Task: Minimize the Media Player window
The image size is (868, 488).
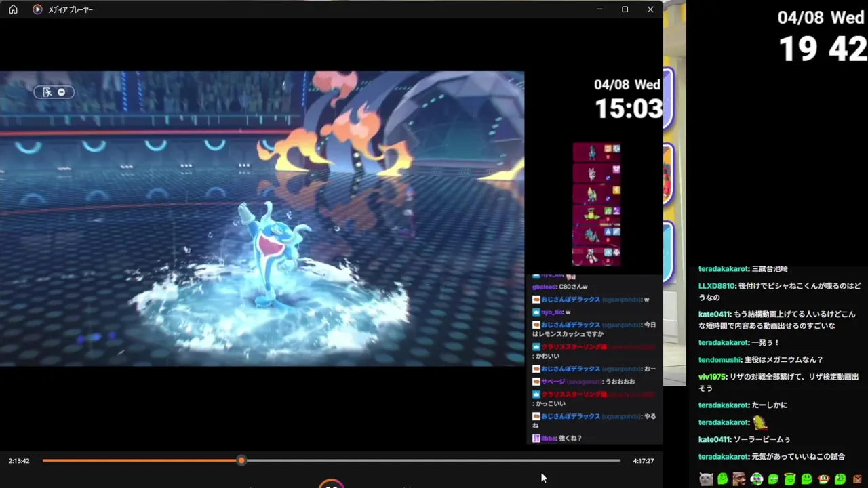Action: click(x=599, y=9)
